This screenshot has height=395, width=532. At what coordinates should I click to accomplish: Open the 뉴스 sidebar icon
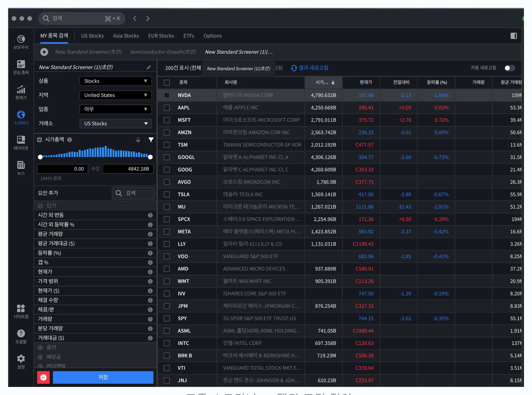click(21, 168)
